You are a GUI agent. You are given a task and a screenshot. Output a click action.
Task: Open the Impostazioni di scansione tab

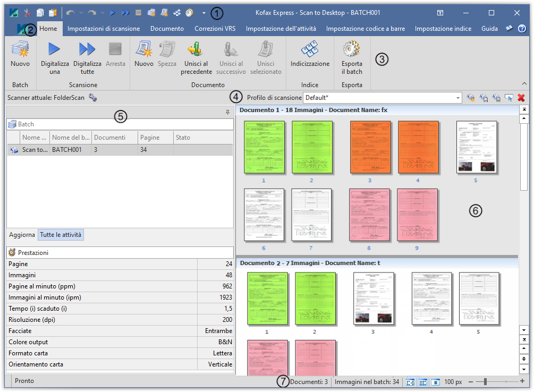[104, 29]
